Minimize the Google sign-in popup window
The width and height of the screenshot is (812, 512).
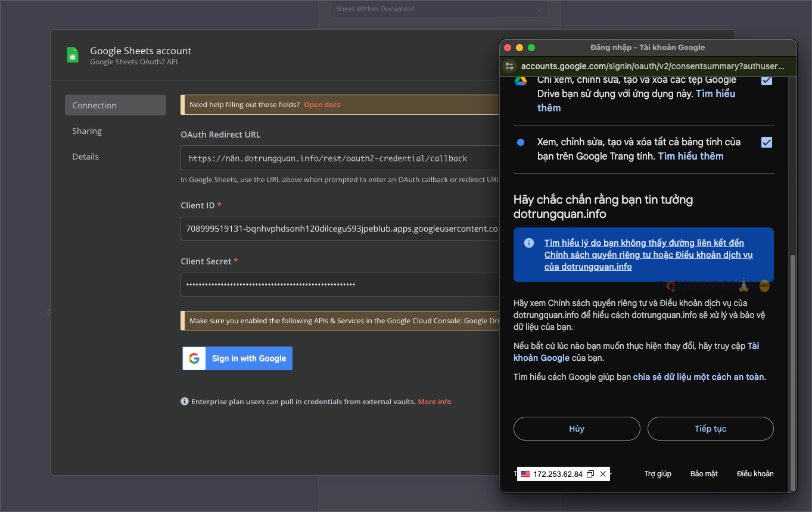pos(519,48)
